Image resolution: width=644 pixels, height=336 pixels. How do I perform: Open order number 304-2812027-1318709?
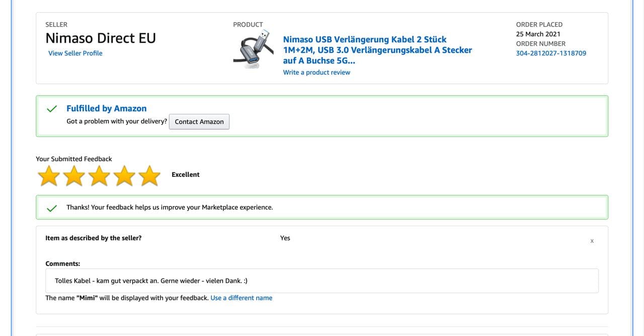point(551,53)
